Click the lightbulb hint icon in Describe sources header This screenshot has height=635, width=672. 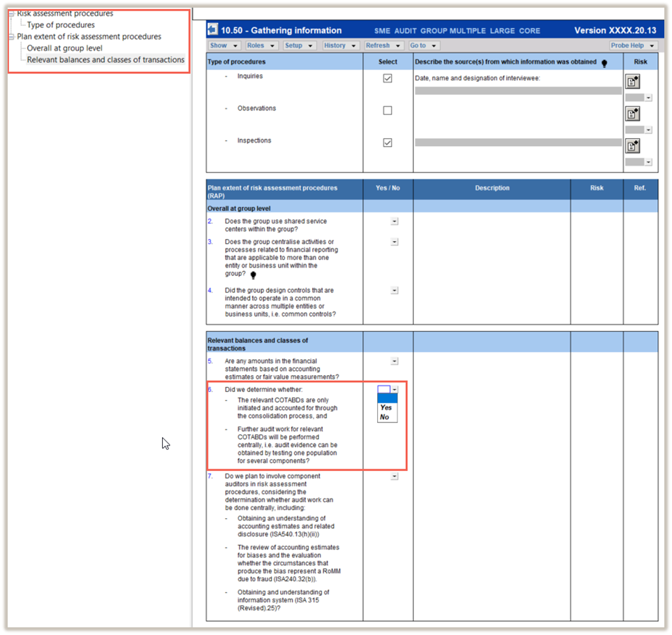[604, 62]
